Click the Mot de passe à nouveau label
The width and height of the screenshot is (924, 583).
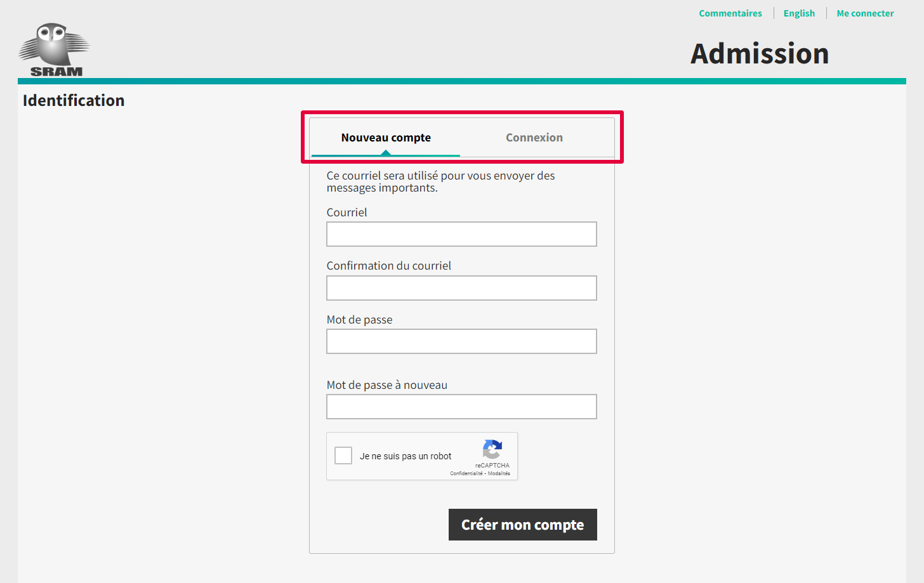click(386, 385)
